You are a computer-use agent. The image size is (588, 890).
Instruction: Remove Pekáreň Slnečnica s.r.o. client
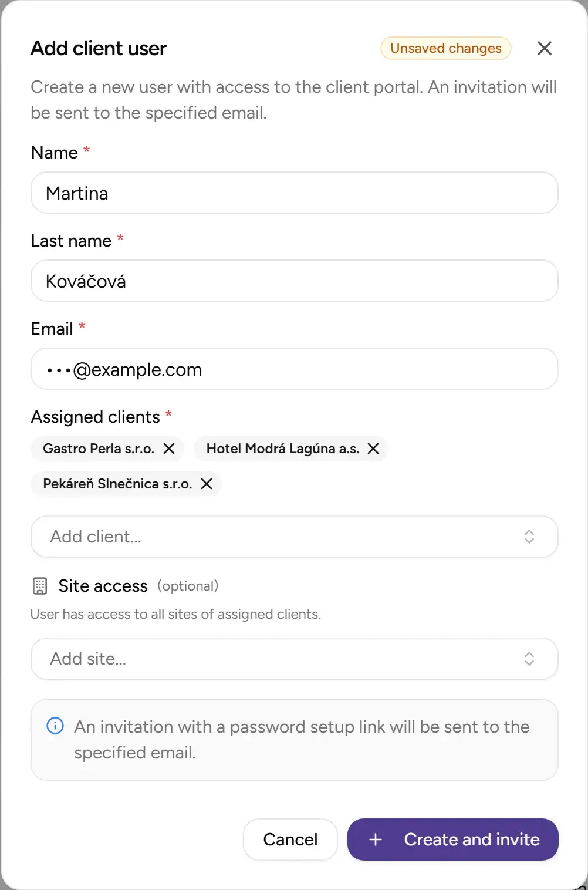click(x=206, y=484)
